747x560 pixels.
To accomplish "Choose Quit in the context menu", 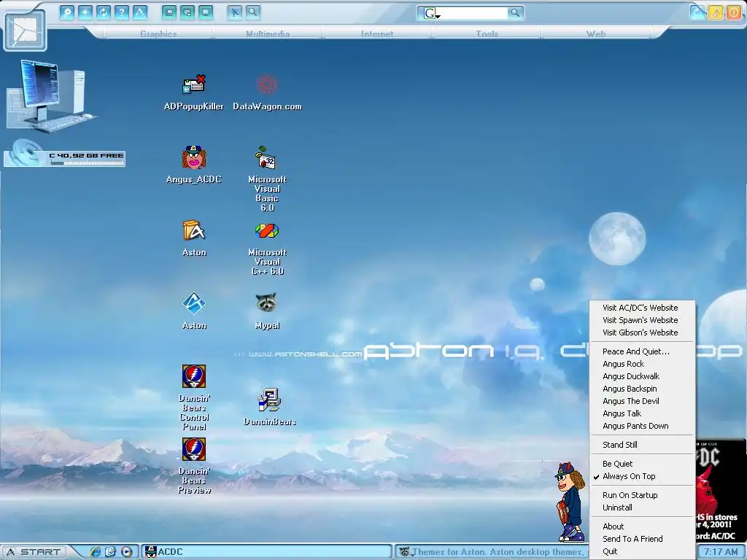I will (x=642, y=551).
